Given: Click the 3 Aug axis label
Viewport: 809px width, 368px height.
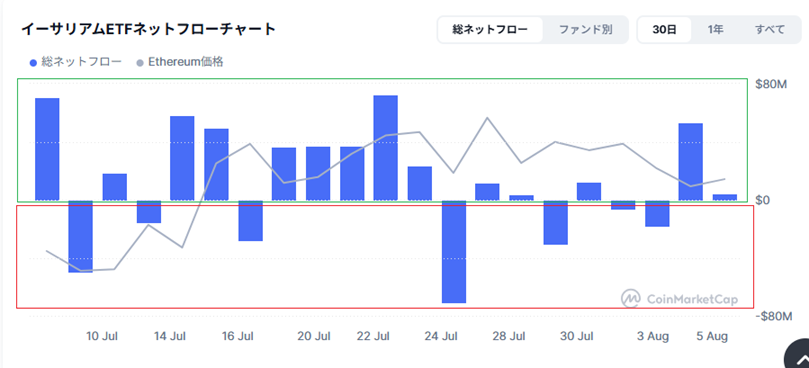Looking at the screenshot, I should [653, 337].
